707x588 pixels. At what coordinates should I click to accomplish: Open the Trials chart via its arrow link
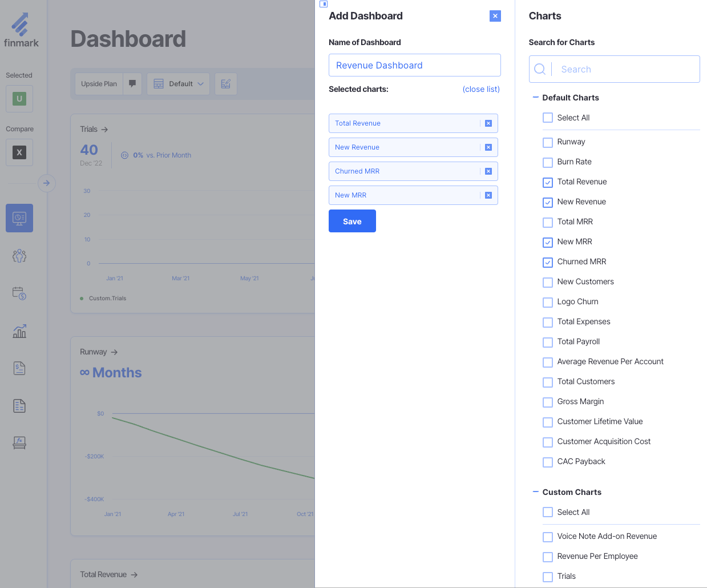coord(106,129)
